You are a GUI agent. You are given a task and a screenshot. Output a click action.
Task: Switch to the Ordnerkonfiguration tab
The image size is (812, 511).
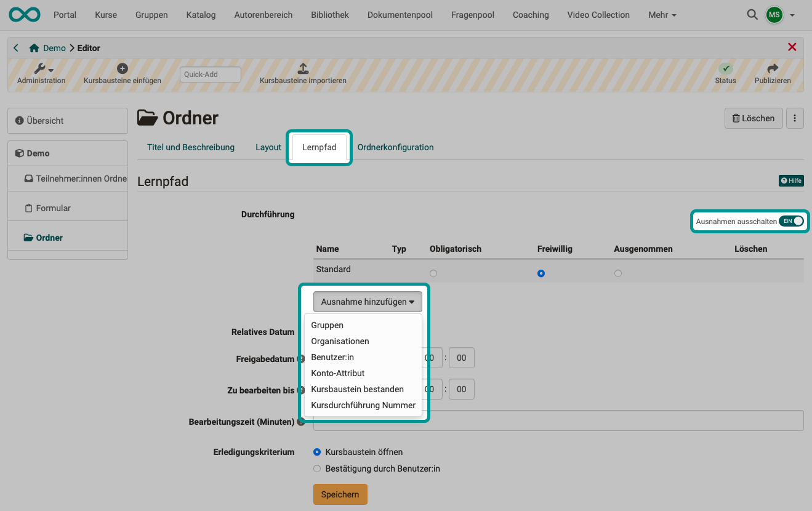click(x=395, y=147)
